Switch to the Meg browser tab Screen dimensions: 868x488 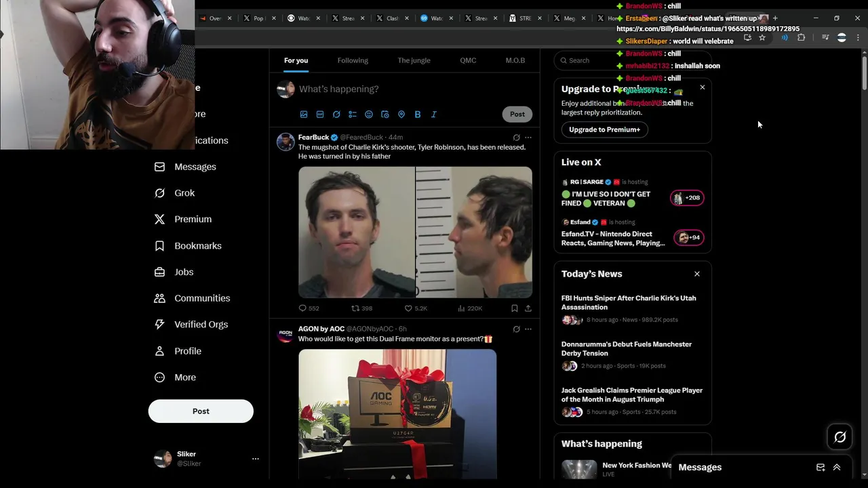click(569, 18)
